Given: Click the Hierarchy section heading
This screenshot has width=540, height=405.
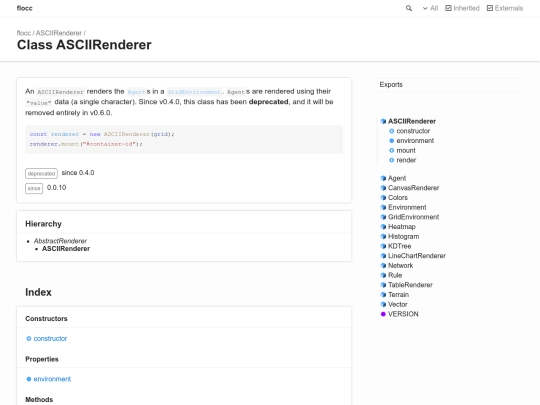Looking at the screenshot, I should [43, 224].
